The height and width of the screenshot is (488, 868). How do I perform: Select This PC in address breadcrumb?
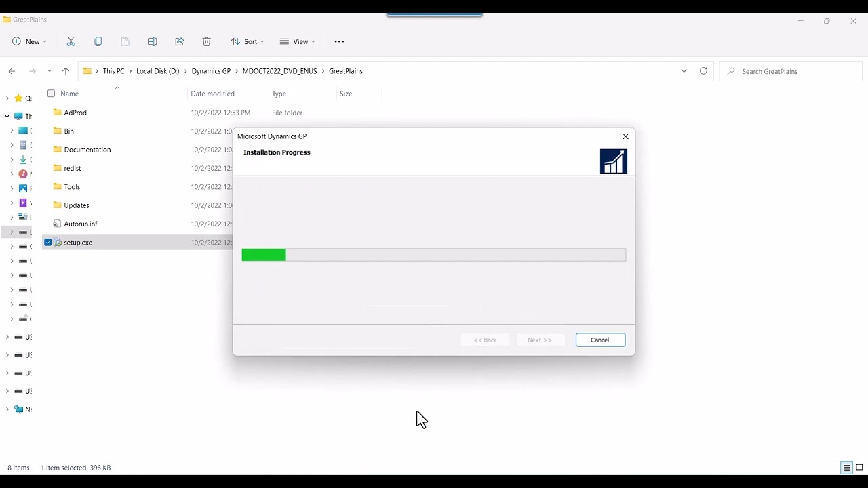point(113,71)
